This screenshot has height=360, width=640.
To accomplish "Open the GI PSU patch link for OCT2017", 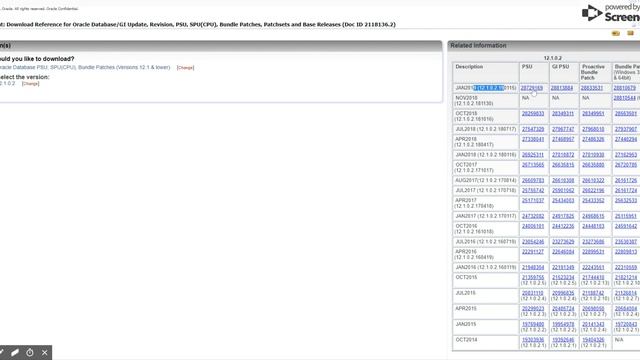I will point(563,165).
